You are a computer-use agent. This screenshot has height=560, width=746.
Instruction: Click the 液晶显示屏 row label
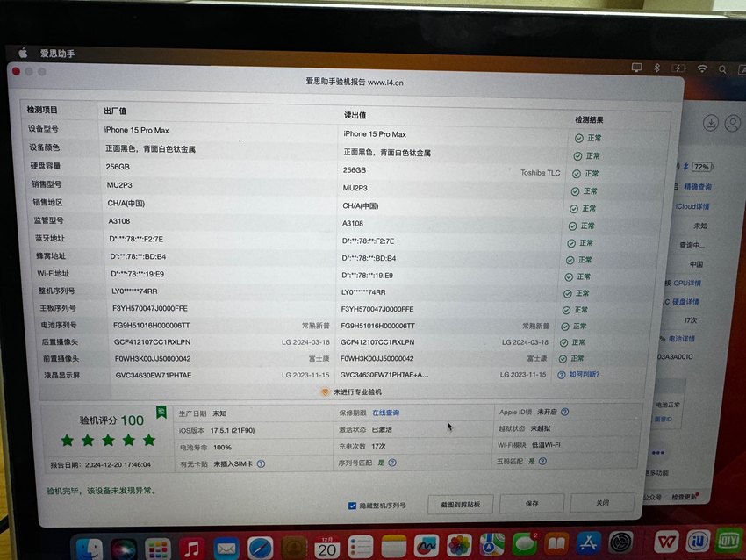coord(61,375)
